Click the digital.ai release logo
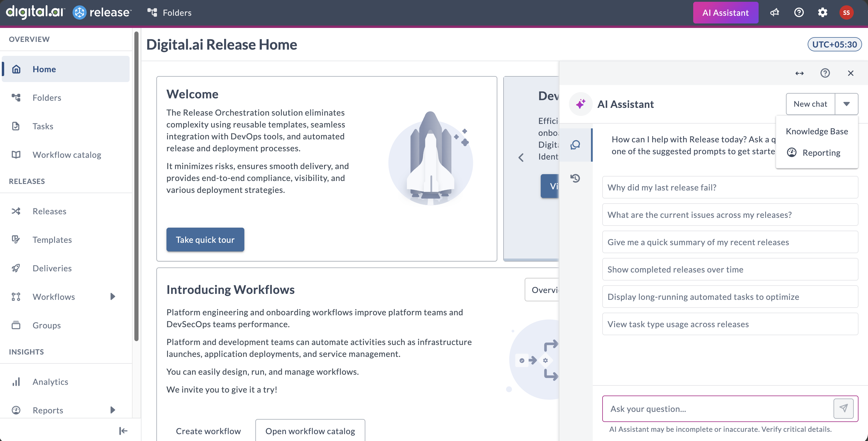This screenshot has width=868, height=441. click(69, 12)
